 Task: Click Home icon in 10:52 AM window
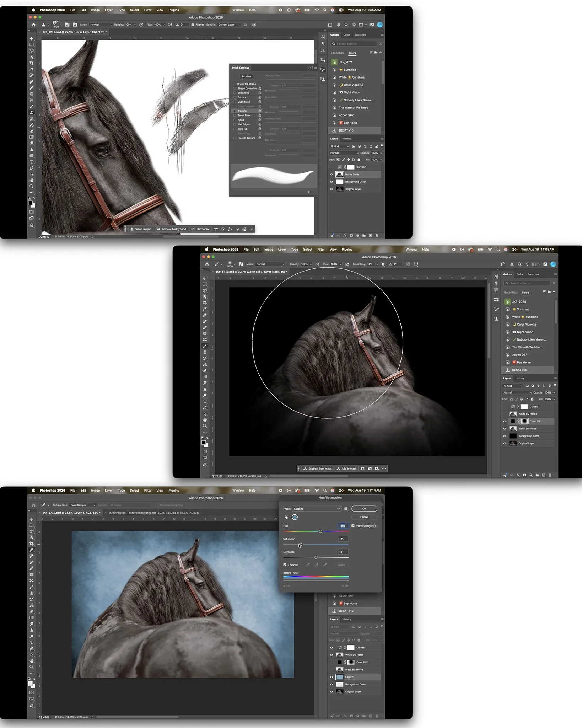33,25
